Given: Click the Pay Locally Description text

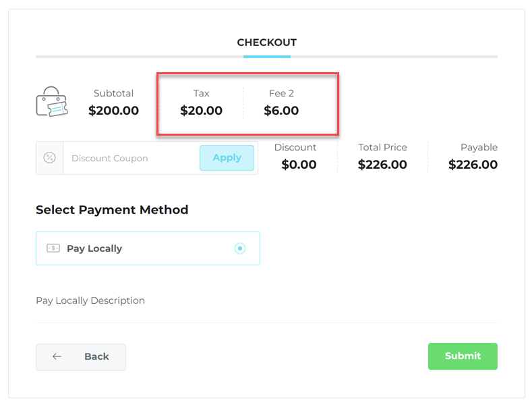Looking at the screenshot, I should pyautogui.click(x=90, y=300).
